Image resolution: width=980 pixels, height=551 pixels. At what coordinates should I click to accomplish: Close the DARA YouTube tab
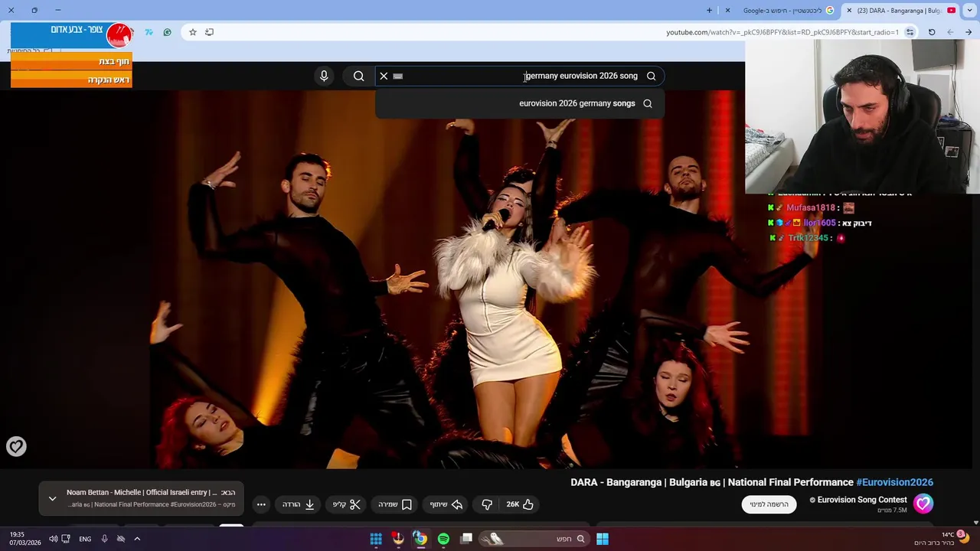tap(849, 11)
